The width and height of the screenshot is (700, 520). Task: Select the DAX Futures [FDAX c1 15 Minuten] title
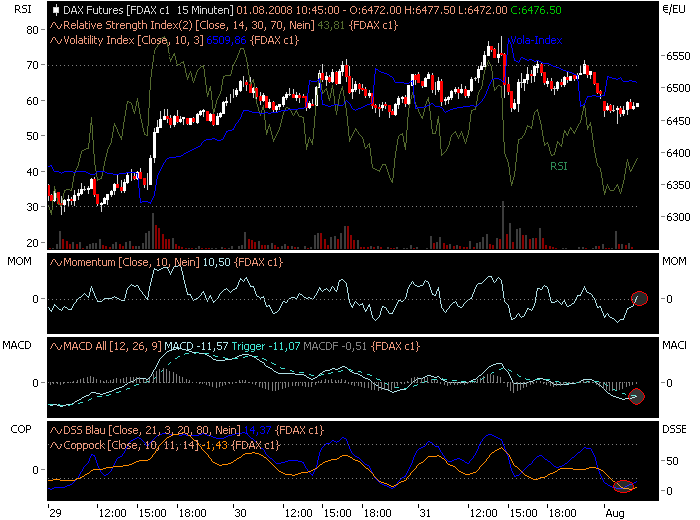point(148,10)
